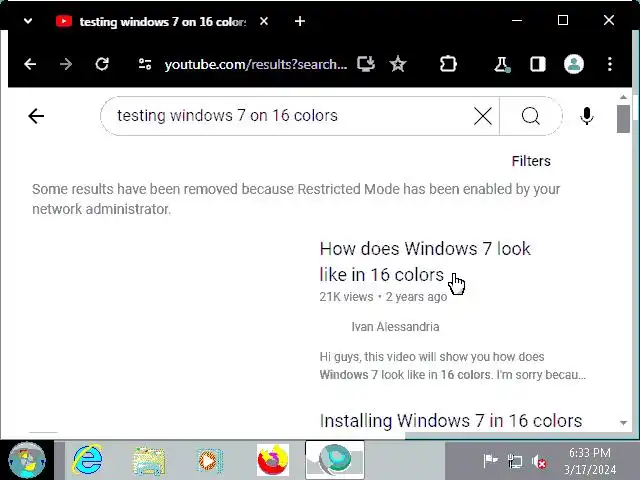Close the YouTube browser tab
The image size is (640, 480).
pos(264,21)
